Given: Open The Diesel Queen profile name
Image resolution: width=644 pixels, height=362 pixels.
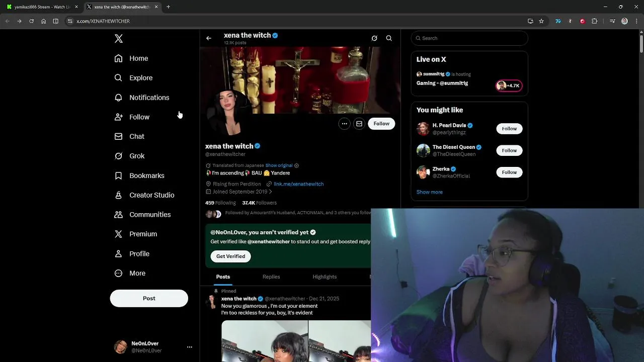Looking at the screenshot, I should tap(454, 147).
